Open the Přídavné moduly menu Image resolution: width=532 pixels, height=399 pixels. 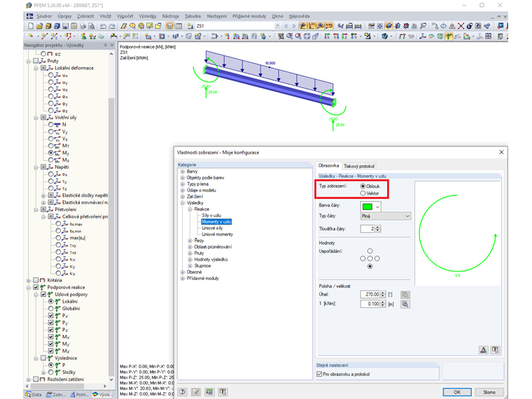click(x=249, y=16)
